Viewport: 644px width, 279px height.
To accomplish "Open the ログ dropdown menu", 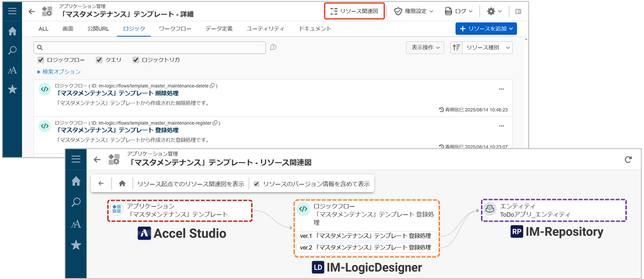I will pyautogui.click(x=459, y=11).
